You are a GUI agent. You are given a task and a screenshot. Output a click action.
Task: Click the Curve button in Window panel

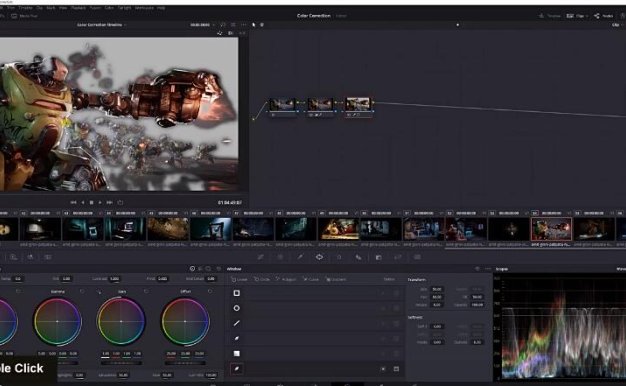pos(311,279)
